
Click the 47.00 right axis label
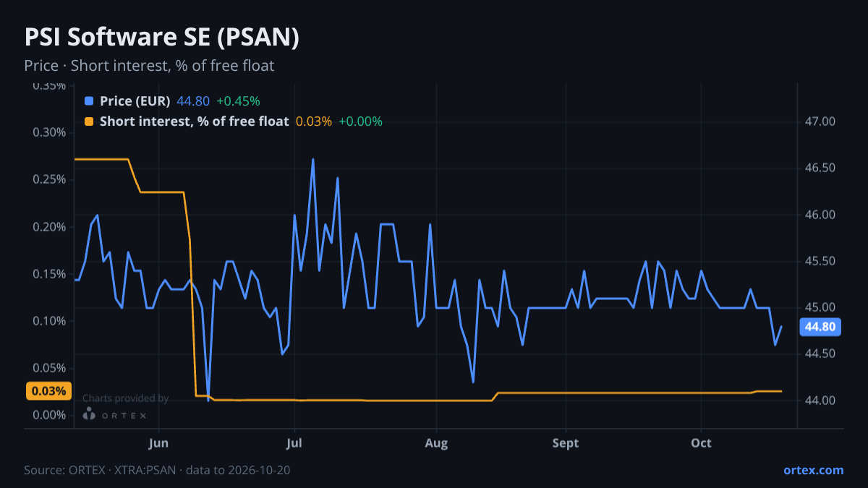point(820,121)
